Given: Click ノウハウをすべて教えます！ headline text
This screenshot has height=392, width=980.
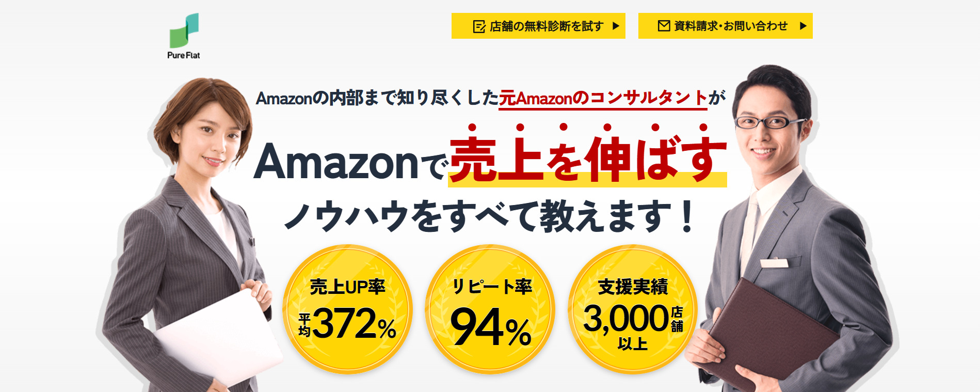Looking at the screenshot, I should (490, 216).
